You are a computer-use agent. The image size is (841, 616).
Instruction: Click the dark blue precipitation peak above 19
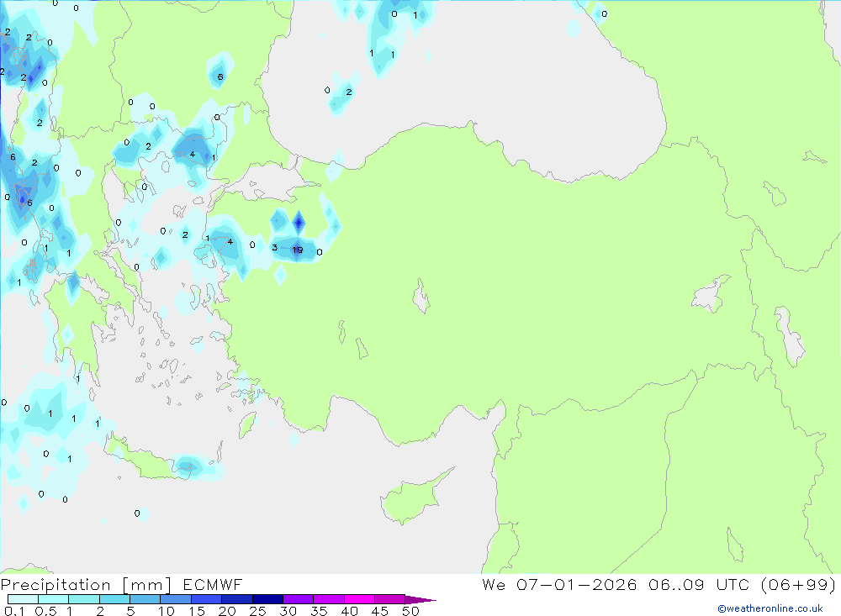[x=299, y=221]
